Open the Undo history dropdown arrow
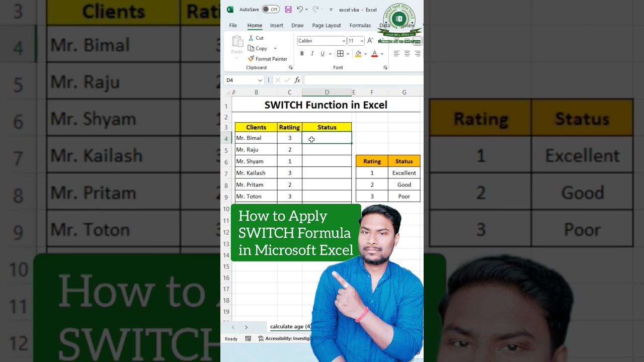Image resolution: width=644 pixels, height=362 pixels. point(307,10)
